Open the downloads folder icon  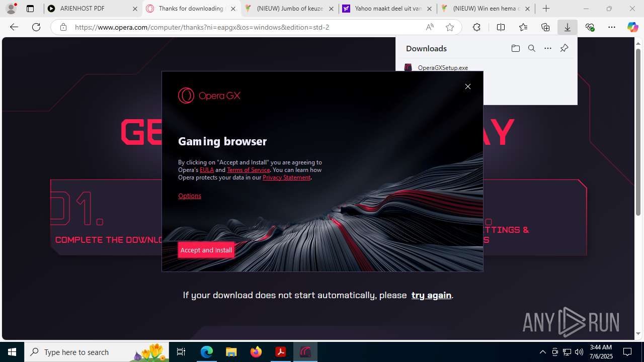(515, 48)
